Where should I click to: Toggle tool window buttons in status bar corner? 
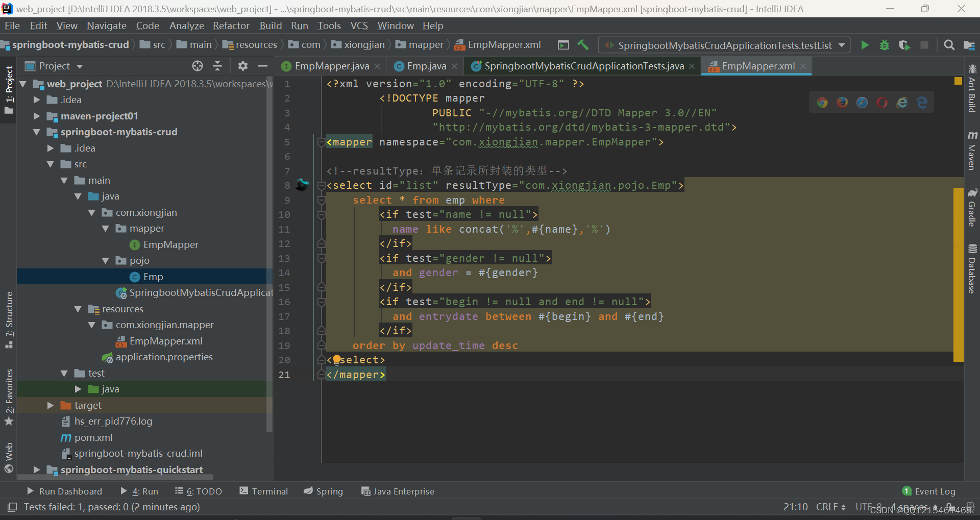point(13,507)
